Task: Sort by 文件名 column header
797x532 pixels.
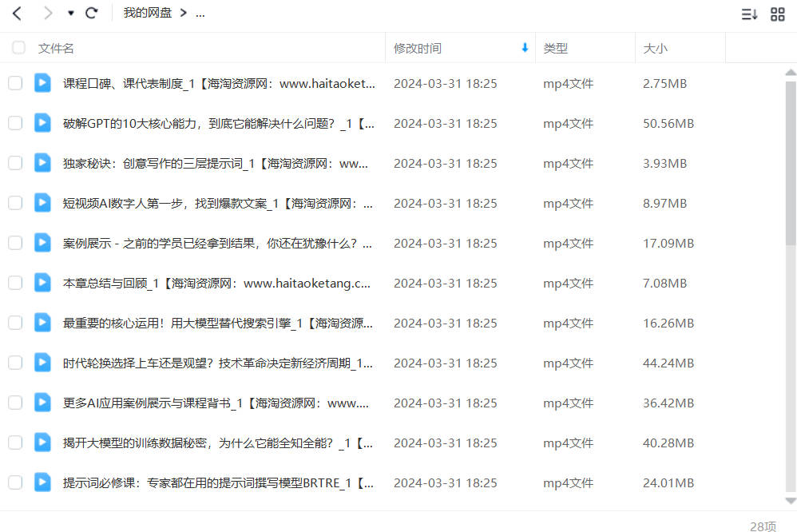Action: (x=56, y=48)
